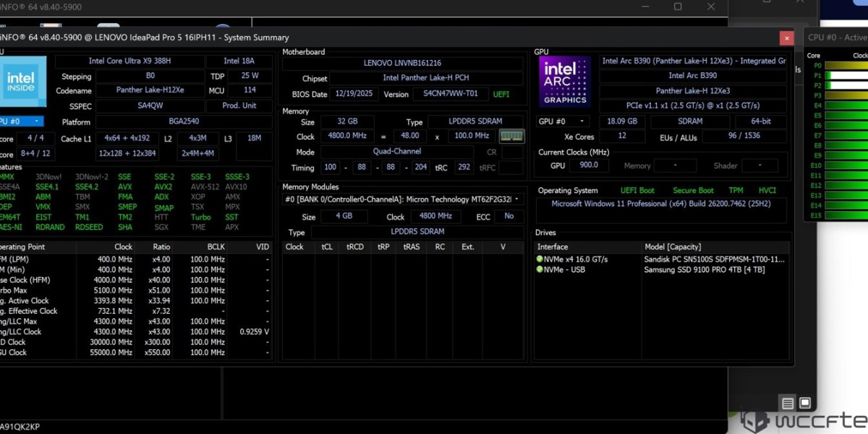This screenshot has width=868, height=434.
Task: Open the GPU #0 selector dropdown
Action: click(562, 122)
